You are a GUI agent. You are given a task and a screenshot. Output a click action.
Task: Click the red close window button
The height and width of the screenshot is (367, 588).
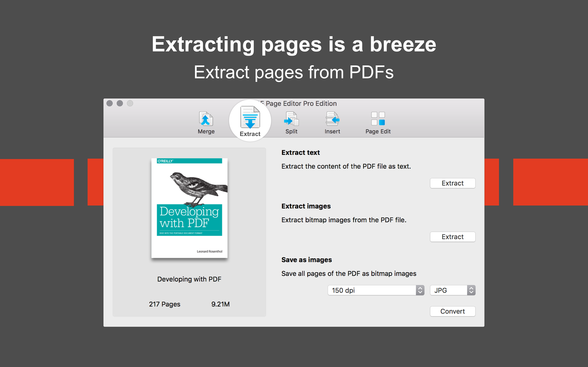[x=110, y=103]
